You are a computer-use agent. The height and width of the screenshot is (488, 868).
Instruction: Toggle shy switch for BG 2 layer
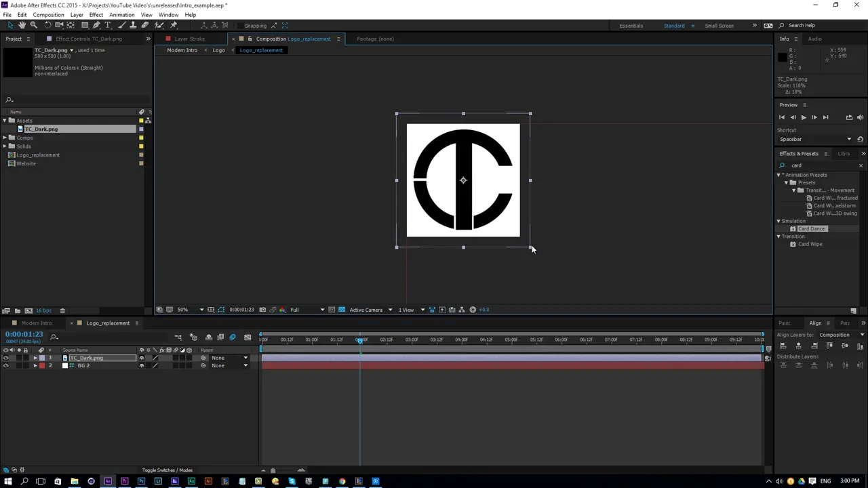click(142, 366)
